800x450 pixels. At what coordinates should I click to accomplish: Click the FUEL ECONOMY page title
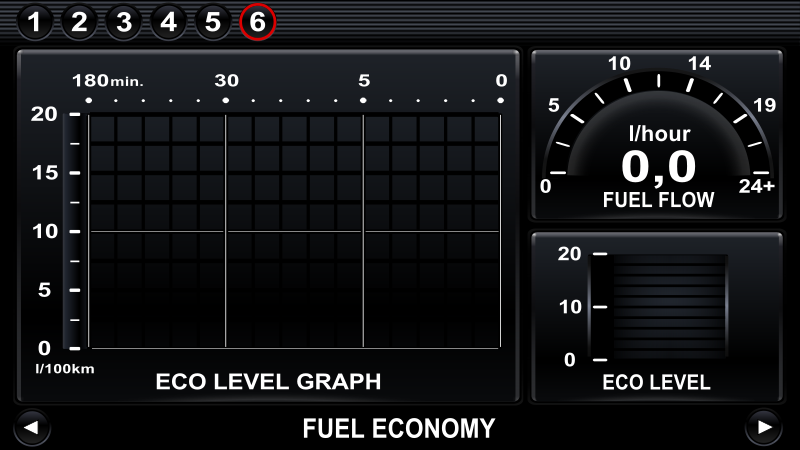click(399, 428)
